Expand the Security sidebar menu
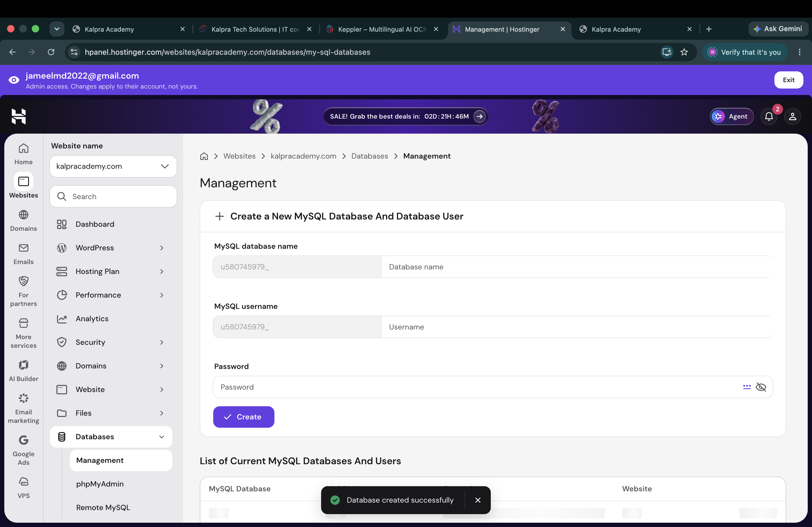 111,342
